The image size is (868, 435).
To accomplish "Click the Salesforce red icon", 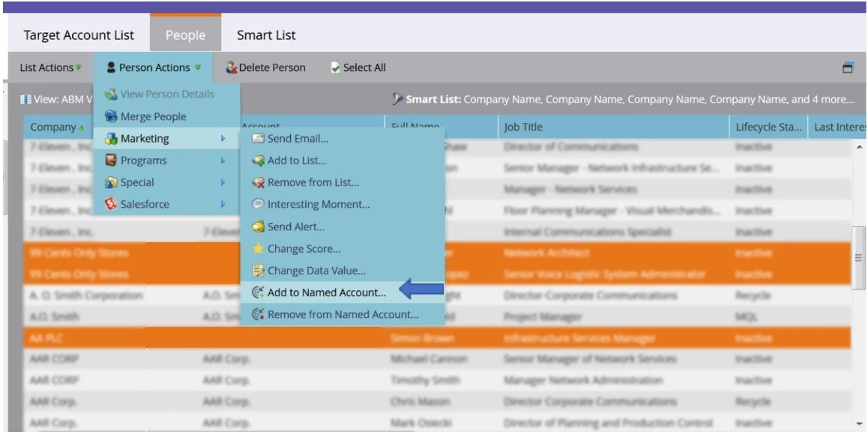I will pos(111,205).
